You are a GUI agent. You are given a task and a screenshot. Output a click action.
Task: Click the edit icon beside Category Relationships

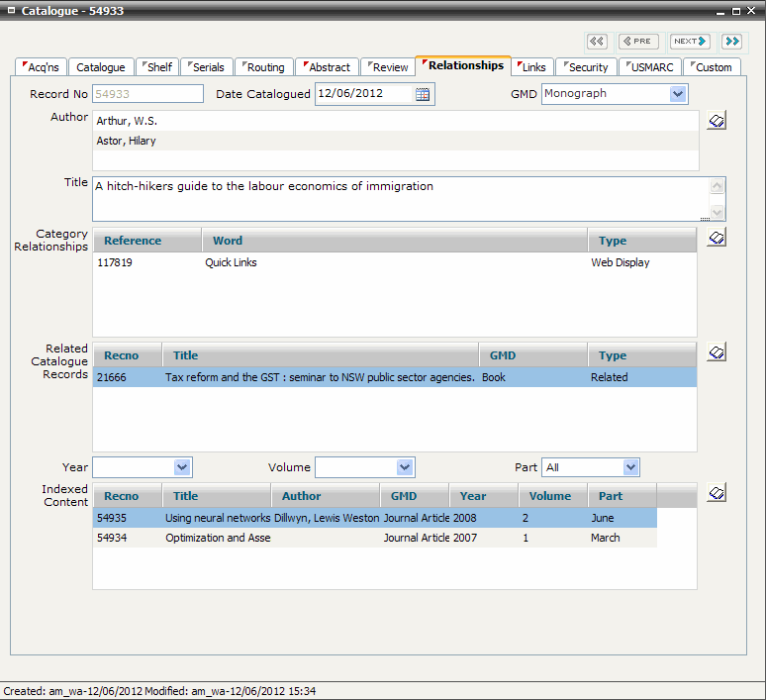(x=718, y=238)
